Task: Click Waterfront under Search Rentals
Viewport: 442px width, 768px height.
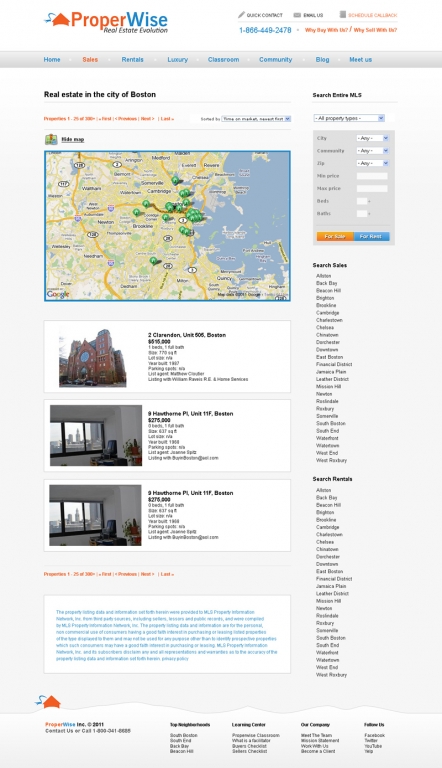Action: click(327, 652)
